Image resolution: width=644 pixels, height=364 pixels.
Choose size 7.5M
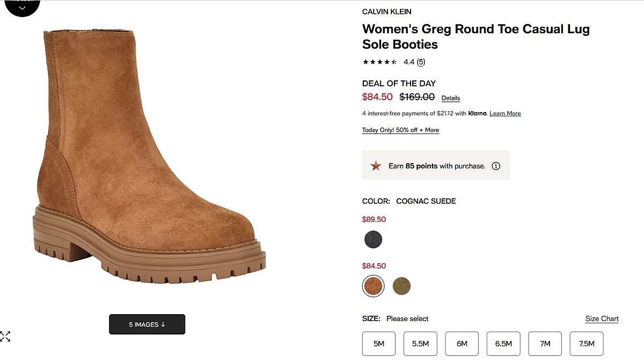[x=587, y=344]
